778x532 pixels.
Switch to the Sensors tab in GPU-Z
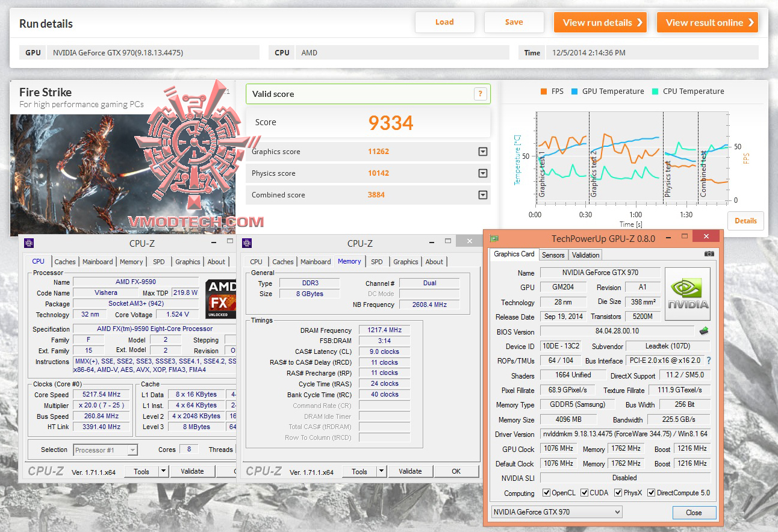[x=553, y=255]
